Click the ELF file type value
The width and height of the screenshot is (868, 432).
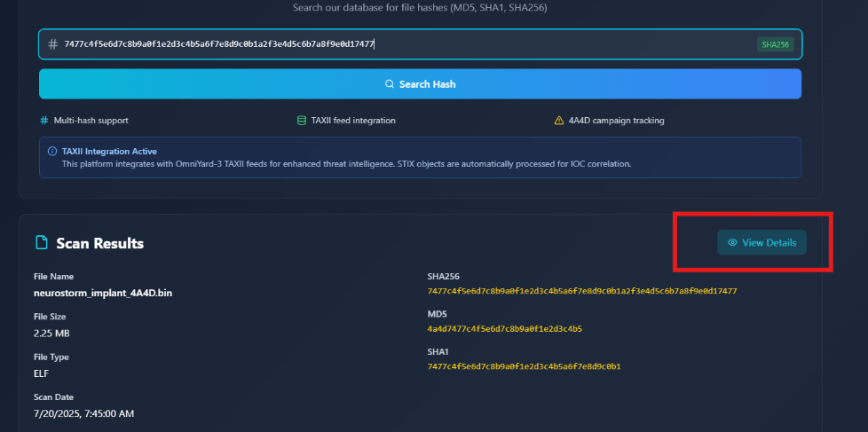click(41, 373)
